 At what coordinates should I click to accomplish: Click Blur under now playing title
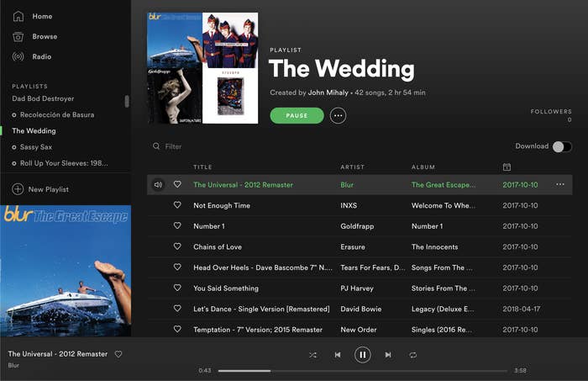13,365
